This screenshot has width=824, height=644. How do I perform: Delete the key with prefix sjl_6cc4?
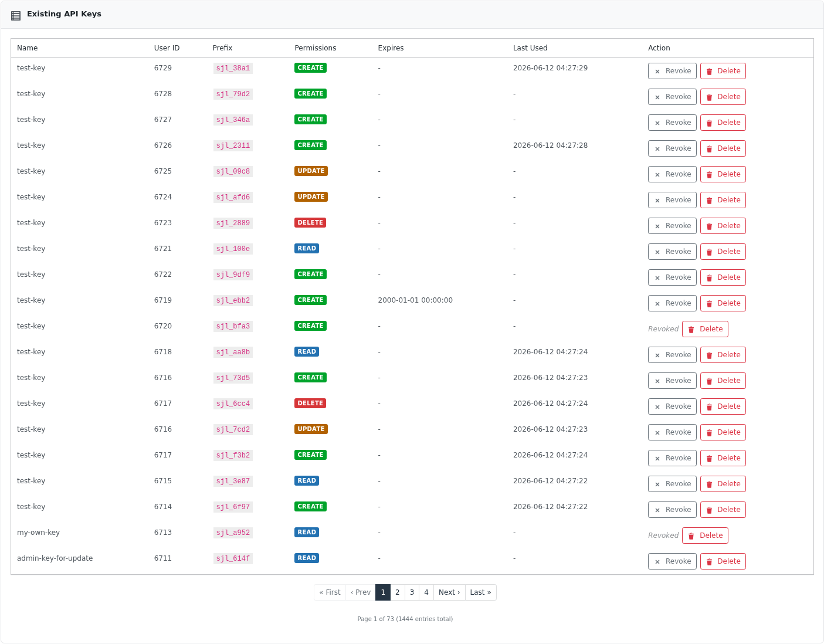pyautogui.click(x=723, y=406)
